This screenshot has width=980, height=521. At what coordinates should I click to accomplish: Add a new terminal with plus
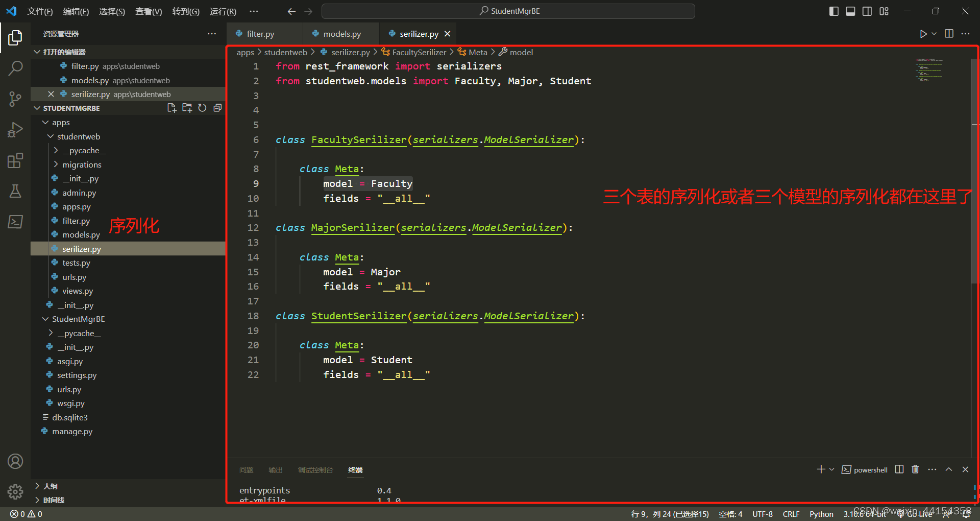(821, 469)
